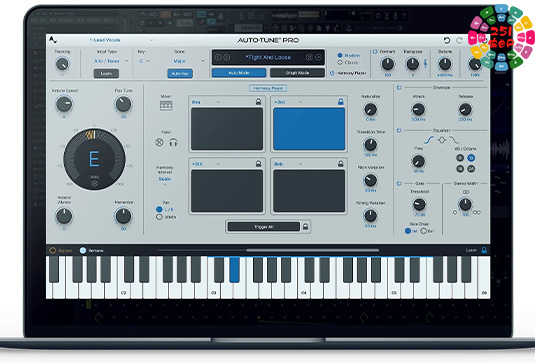The height and width of the screenshot is (363, 535).
Task: Select the Classic radio option
Action: 340,62
